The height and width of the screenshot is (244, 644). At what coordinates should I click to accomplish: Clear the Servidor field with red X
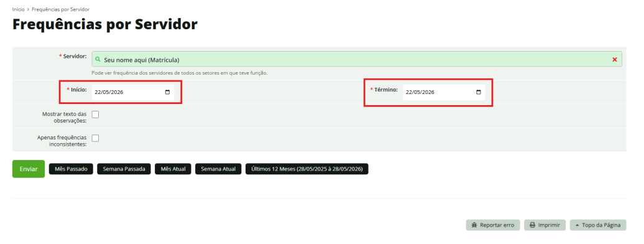(614, 60)
